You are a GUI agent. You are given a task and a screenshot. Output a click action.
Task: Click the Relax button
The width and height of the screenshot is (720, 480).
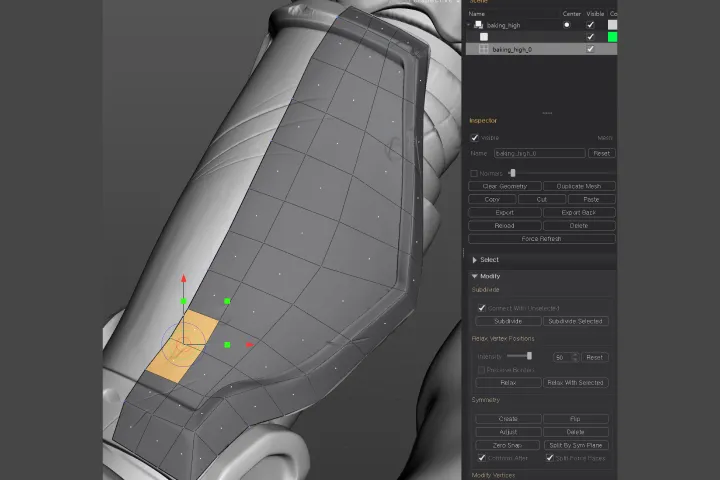508,383
